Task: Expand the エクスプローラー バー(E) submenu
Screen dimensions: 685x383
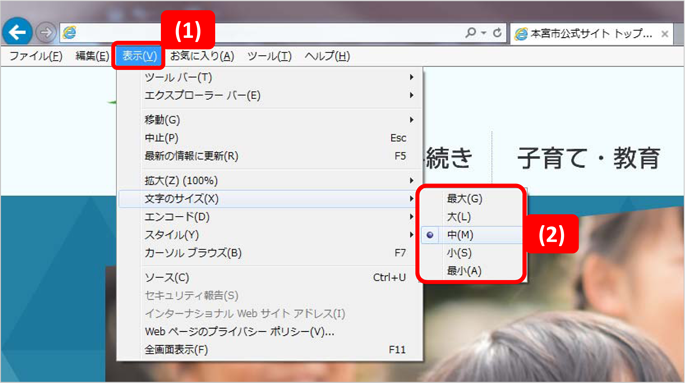Action: (270, 95)
